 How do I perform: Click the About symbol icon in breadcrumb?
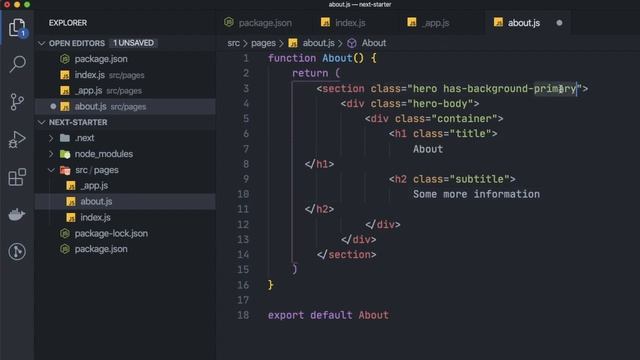(x=351, y=43)
